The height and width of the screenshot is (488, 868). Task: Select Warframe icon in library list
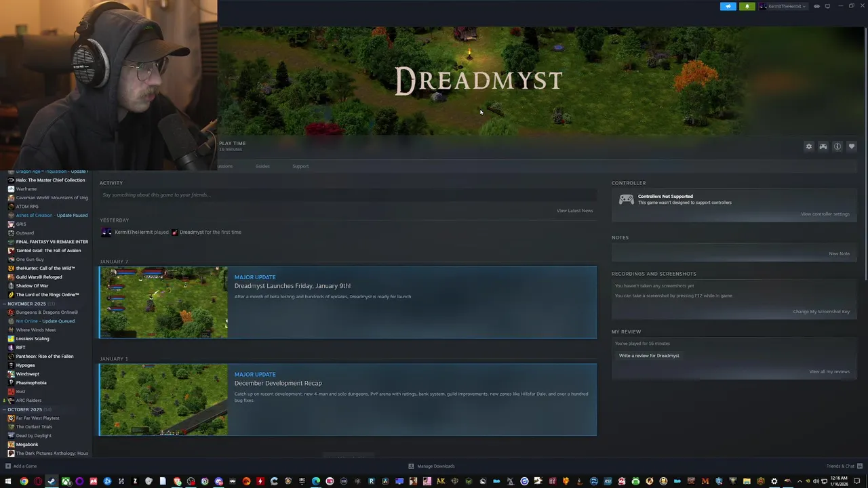click(11, 188)
